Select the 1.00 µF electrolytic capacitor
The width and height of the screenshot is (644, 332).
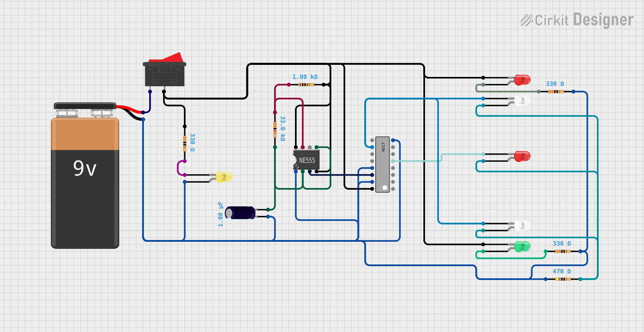click(240, 213)
